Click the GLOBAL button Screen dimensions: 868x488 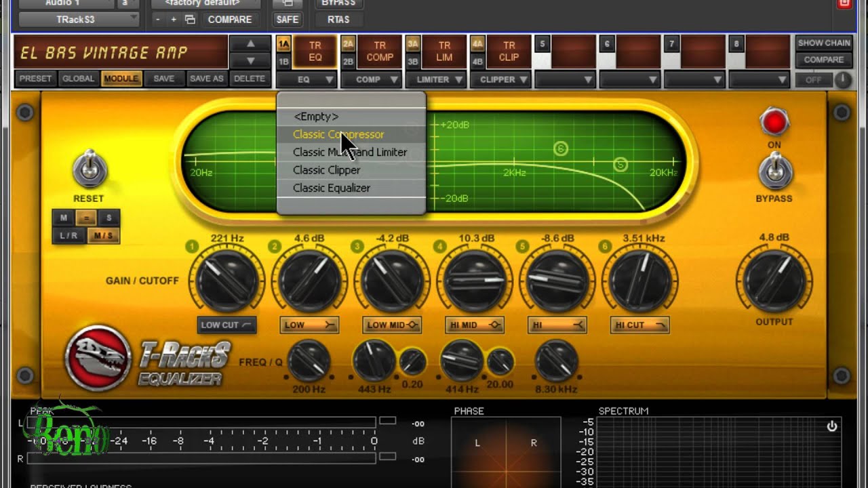[x=79, y=79]
